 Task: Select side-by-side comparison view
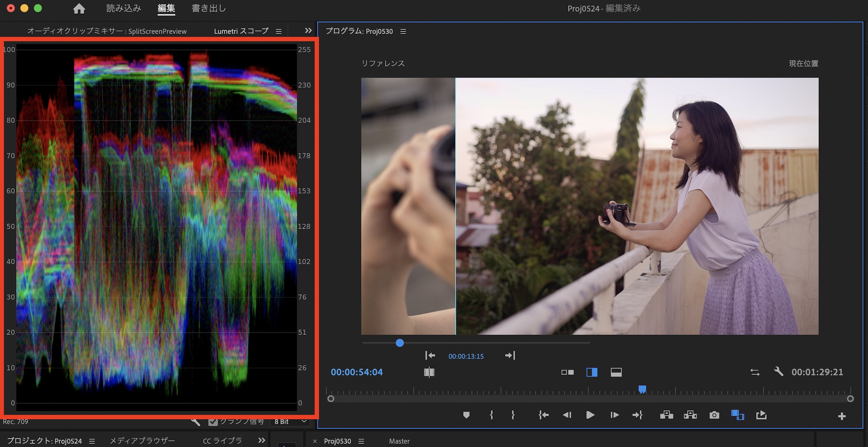click(567, 372)
